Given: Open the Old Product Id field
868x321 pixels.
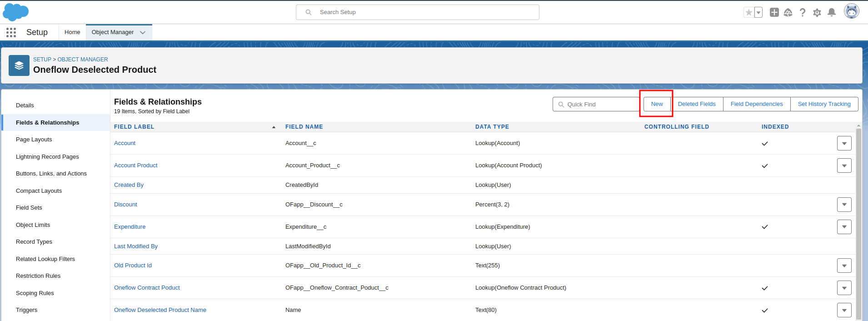Looking at the screenshot, I should (x=133, y=266).
